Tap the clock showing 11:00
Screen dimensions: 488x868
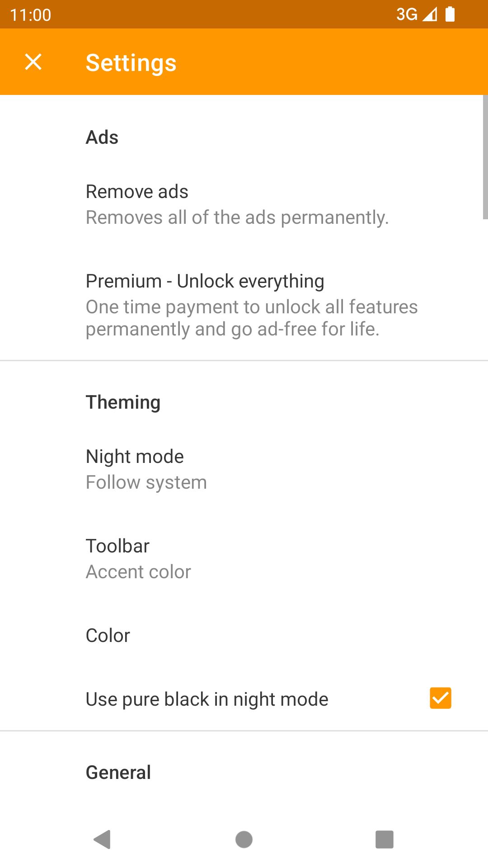point(30,15)
